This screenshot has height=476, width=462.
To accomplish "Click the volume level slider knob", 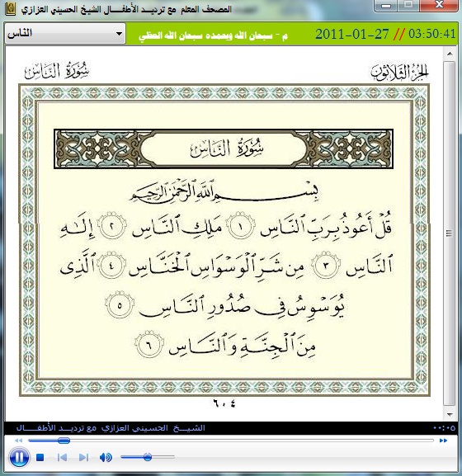I will tap(148, 456).
